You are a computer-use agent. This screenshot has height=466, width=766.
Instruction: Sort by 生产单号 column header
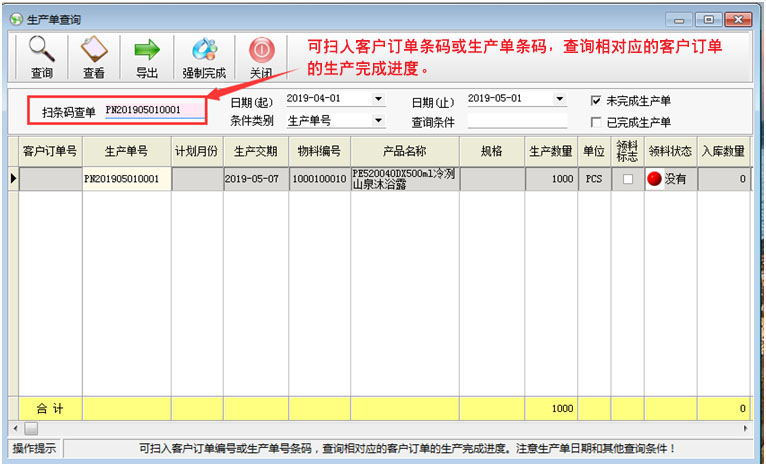[127, 151]
